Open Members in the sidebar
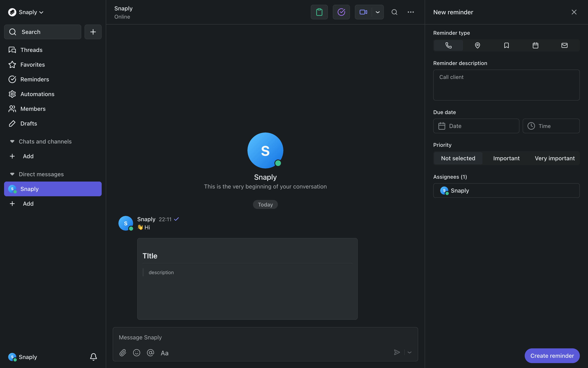The width and height of the screenshot is (588, 368). [53, 109]
